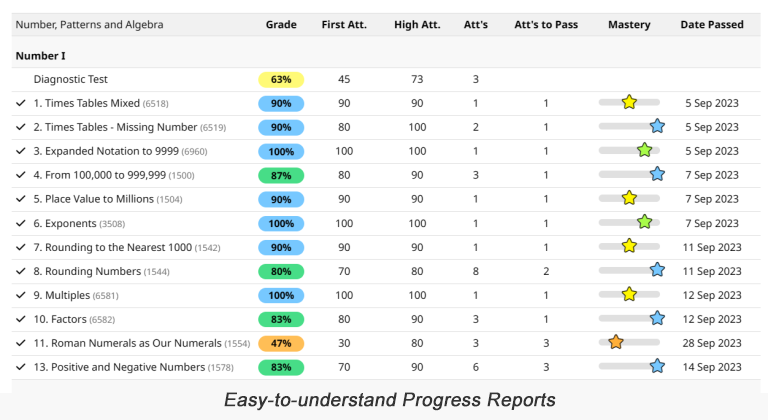Click the blue star for Positive and Negative Numbers
Viewport: 768px width, 420px height.
point(657,366)
